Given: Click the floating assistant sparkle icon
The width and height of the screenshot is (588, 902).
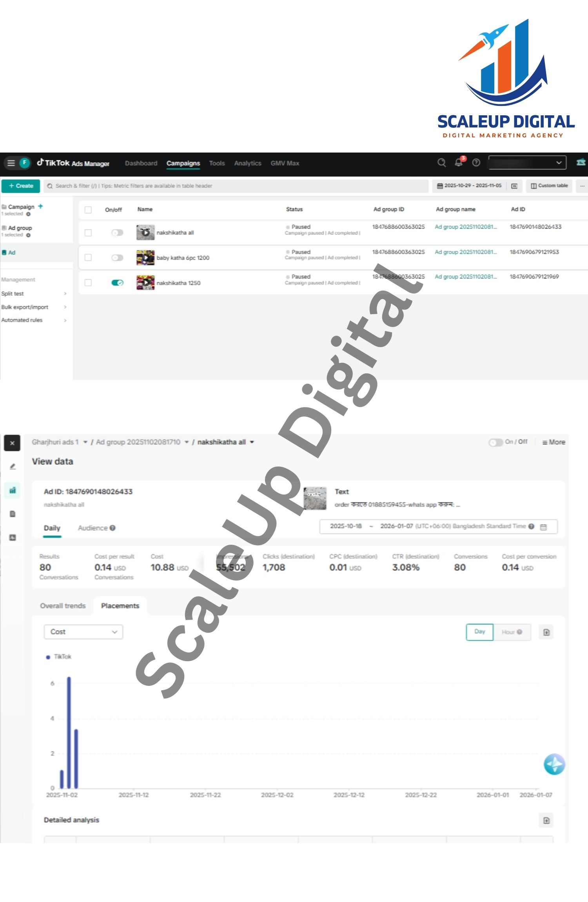Looking at the screenshot, I should point(554,764).
